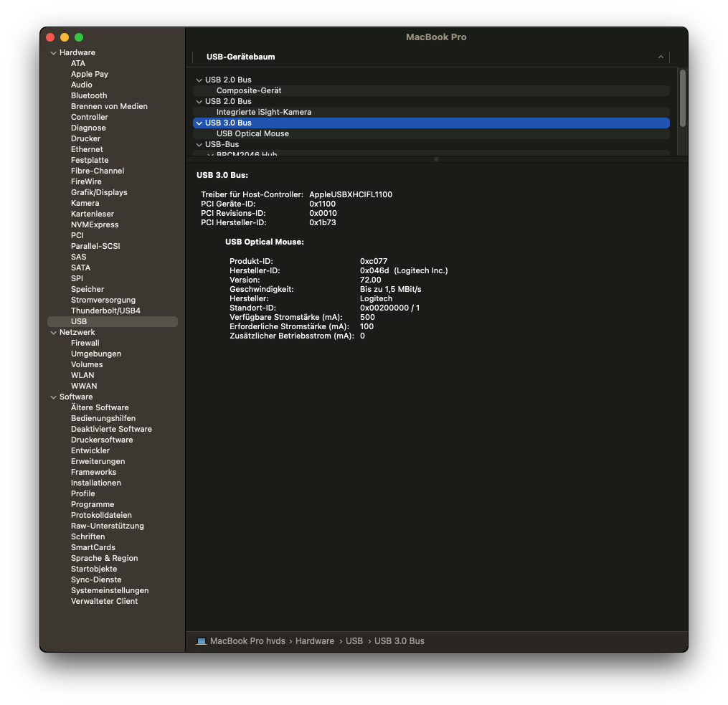The height and width of the screenshot is (705, 728).
Task: Select Audio in Hardware list
Action: (81, 85)
